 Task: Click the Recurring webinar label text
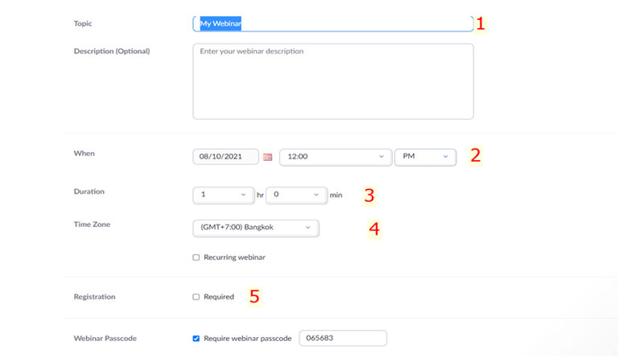pyautogui.click(x=234, y=257)
